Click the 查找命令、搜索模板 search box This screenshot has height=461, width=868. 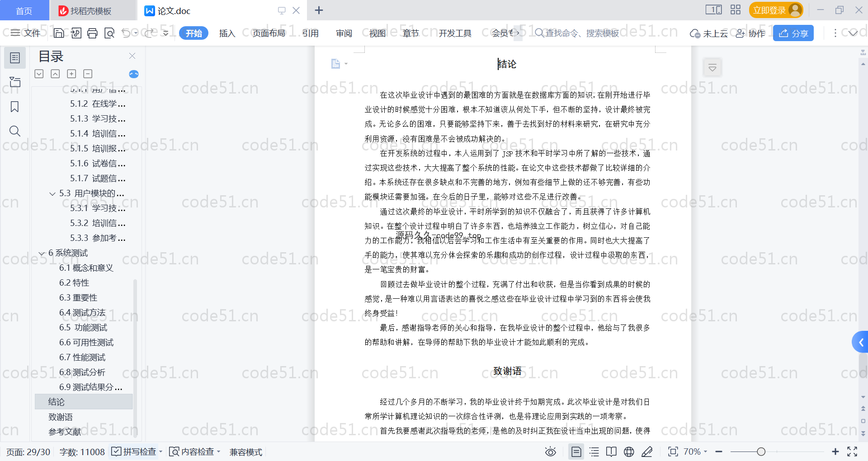pyautogui.click(x=577, y=33)
